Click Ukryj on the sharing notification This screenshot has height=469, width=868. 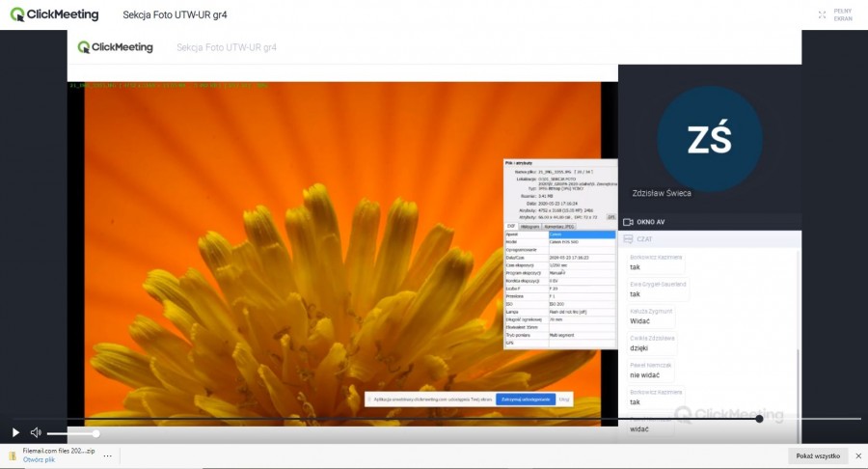point(565,399)
